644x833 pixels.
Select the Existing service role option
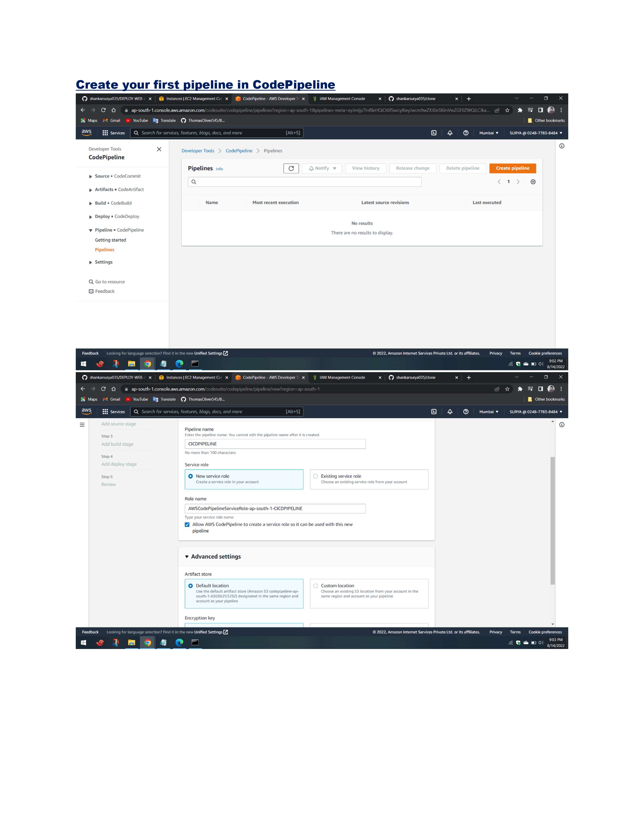pyautogui.click(x=315, y=476)
